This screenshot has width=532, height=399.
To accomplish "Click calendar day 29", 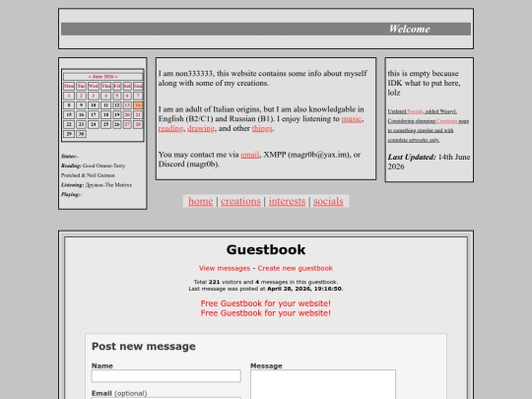I will tap(69, 134).
